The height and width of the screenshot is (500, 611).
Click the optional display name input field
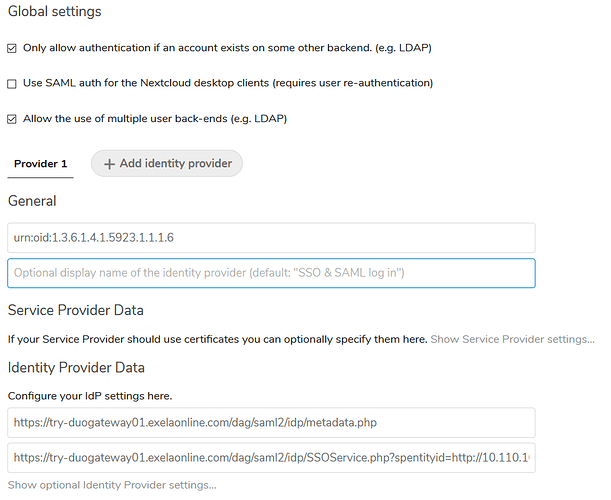coord(271,273)
